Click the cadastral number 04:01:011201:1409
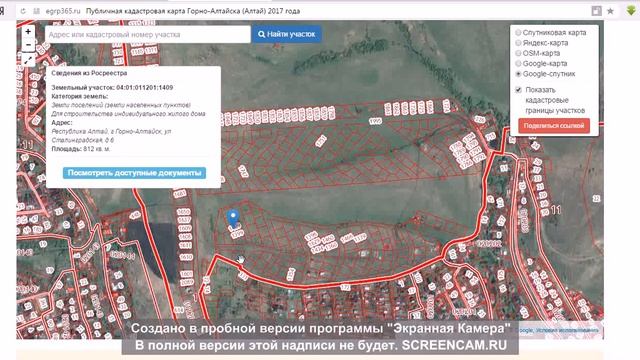 [144, 87]
